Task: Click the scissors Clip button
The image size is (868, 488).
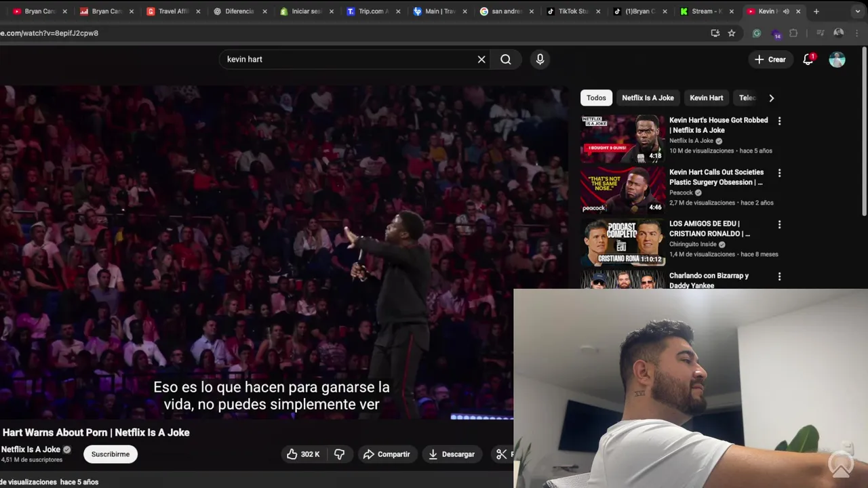Action: [x=502, y=454]
